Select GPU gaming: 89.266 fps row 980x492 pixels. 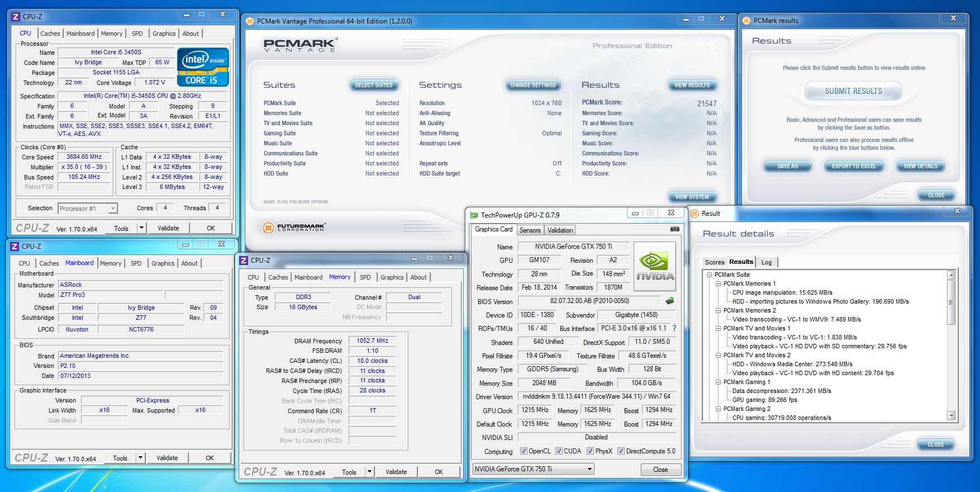coord(764,400)
